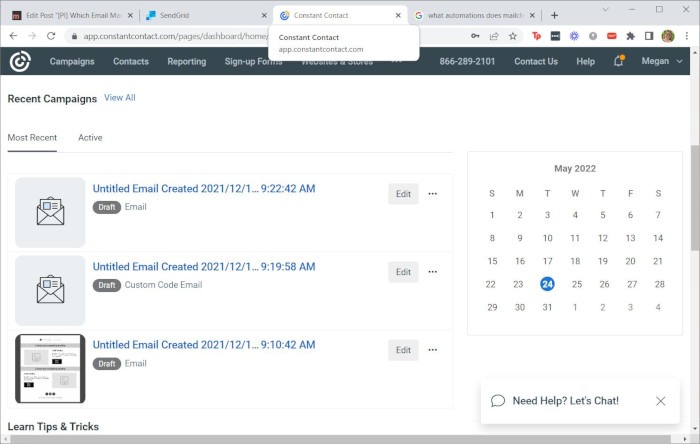Bookmark this page with the star icon
Viewport: 700px width, 444px height.
[512, 36]
